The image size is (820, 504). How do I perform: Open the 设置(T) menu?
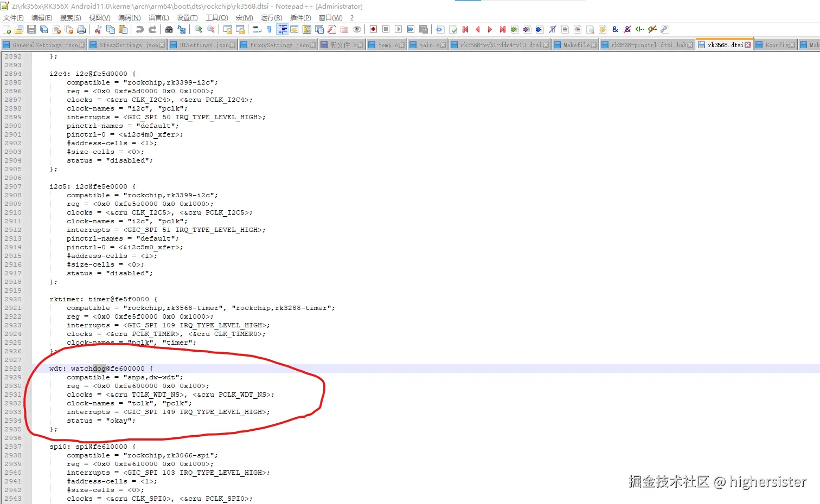pos(187,18)
